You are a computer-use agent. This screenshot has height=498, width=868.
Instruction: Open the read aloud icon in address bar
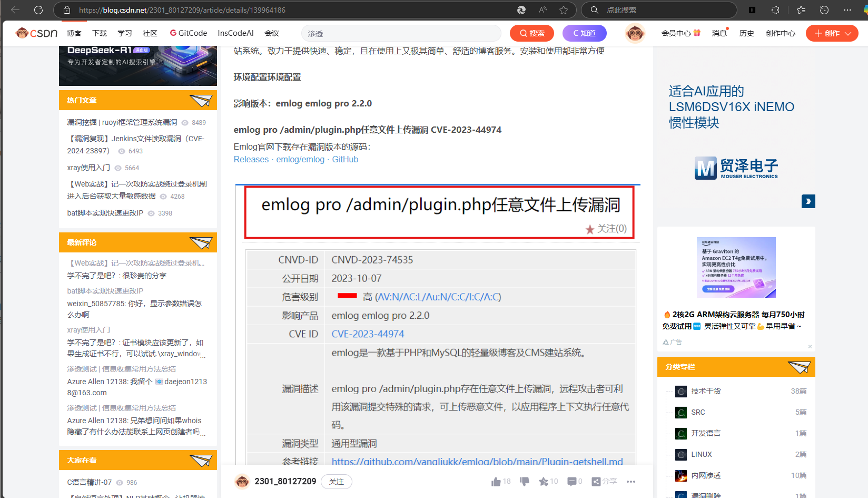[x=542, y=10]
